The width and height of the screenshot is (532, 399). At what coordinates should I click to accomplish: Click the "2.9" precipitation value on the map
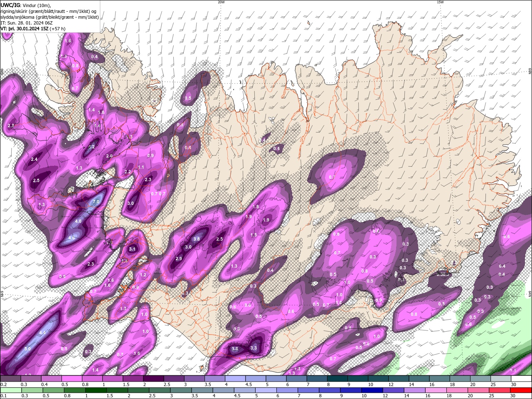click(x=179, y=259)
